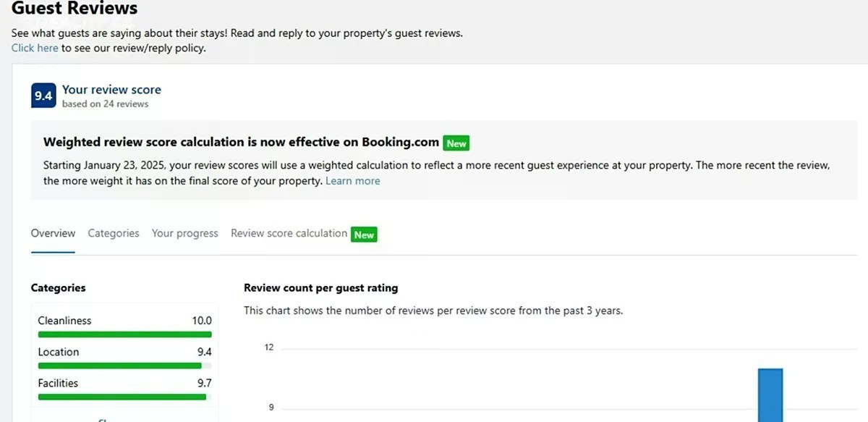Viewport: 868px width, 422px height.
Task: Click the Facilities green progress bar
Action: [x=122, y=397]
